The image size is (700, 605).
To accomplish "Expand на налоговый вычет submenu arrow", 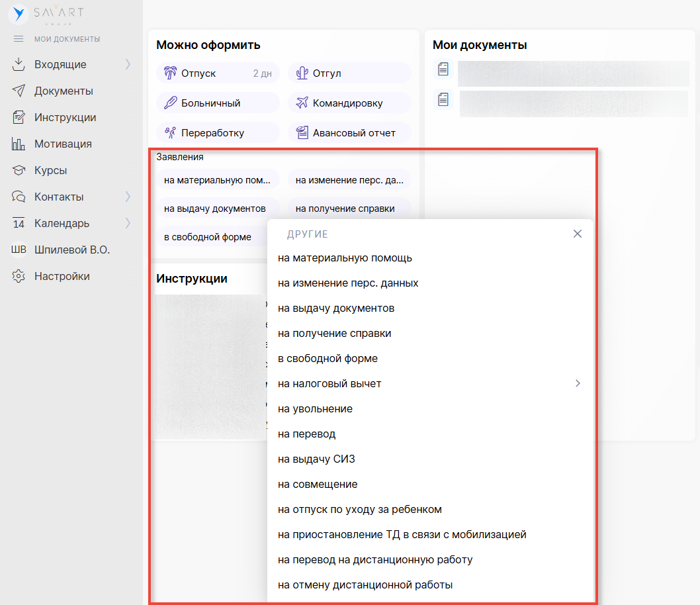I will coord(577,383).
